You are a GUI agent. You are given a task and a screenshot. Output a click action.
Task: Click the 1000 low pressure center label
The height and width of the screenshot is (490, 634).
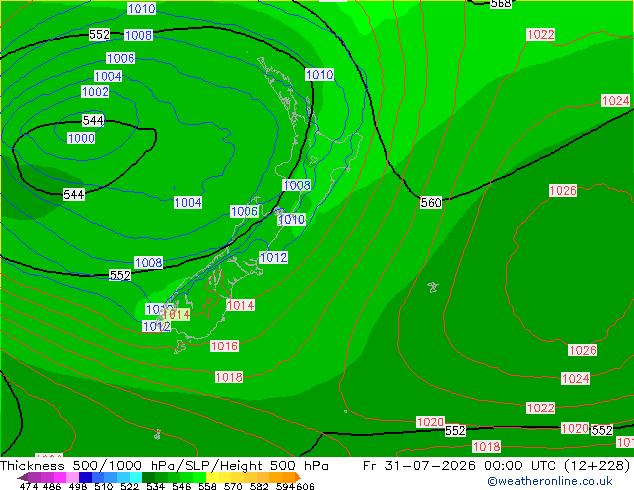pyautogui.click(x=81, y=138)
